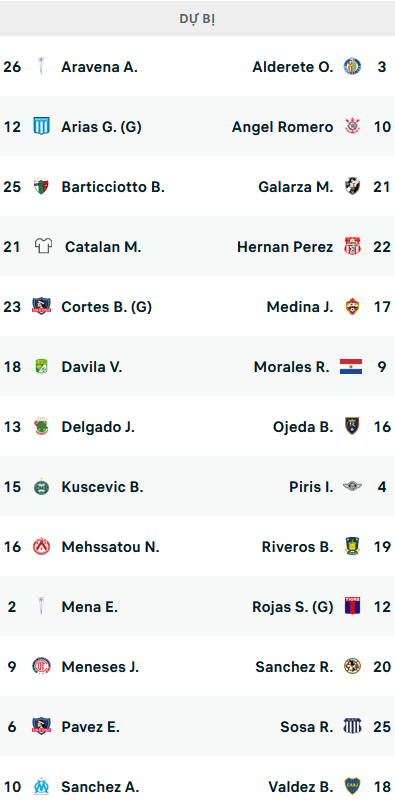Image resolution: width=395 pixels, height=811 pixels.
Task: Open Hernan Perez player page
Action: click(285, 247)
